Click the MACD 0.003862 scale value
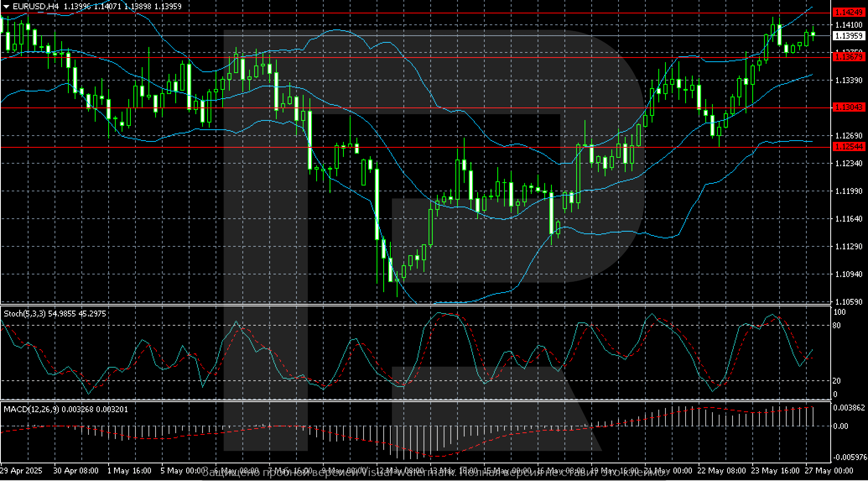The image size is (868, 481). tap(849, 408)
